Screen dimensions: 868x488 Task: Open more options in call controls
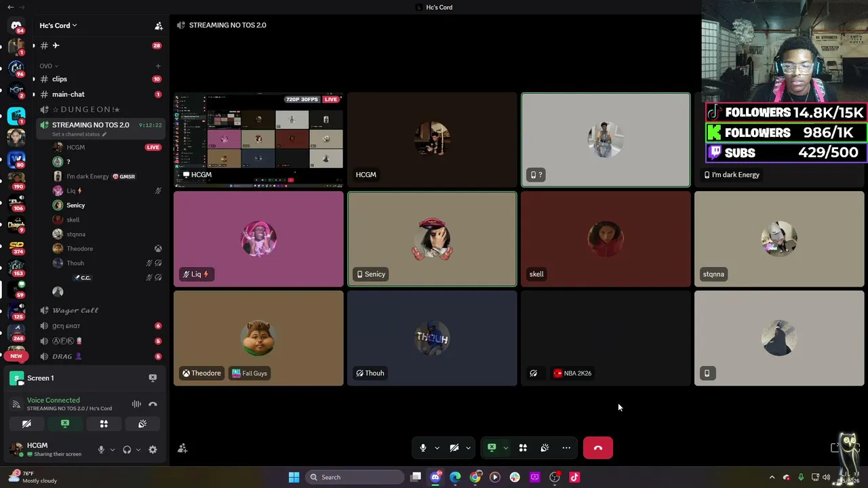566,448
